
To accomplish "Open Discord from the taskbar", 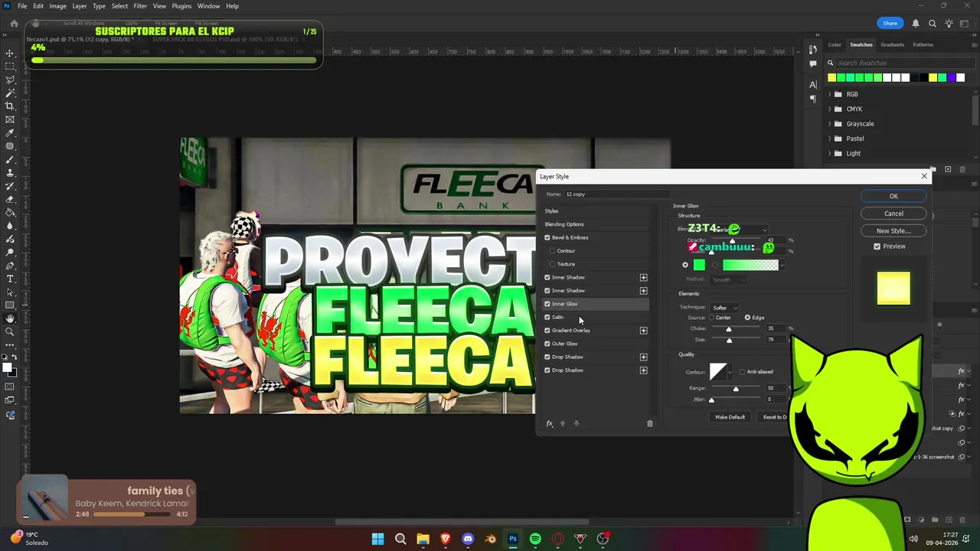I will point(468,539).
